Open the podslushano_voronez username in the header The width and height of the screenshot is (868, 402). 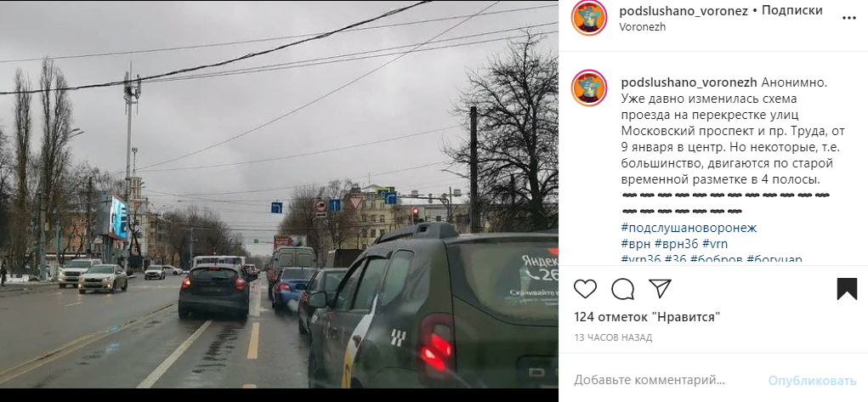pos(684,10)
